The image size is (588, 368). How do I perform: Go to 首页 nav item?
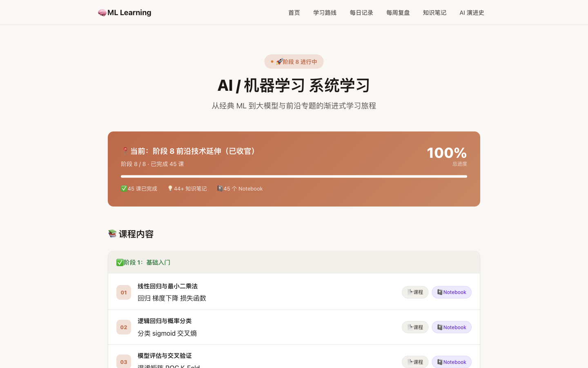[x=294, y=13]
